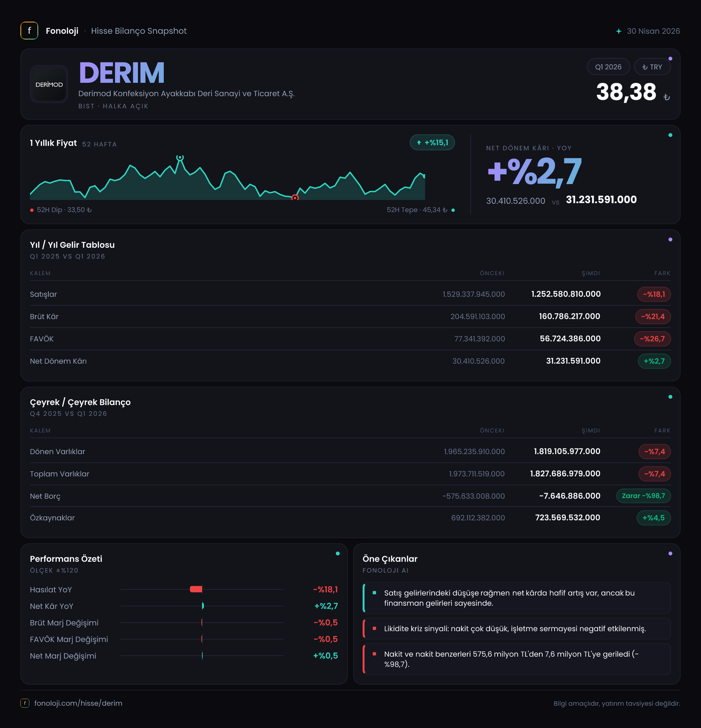Click the green dot beside 52H Tepe label

(x=453, y=210)
